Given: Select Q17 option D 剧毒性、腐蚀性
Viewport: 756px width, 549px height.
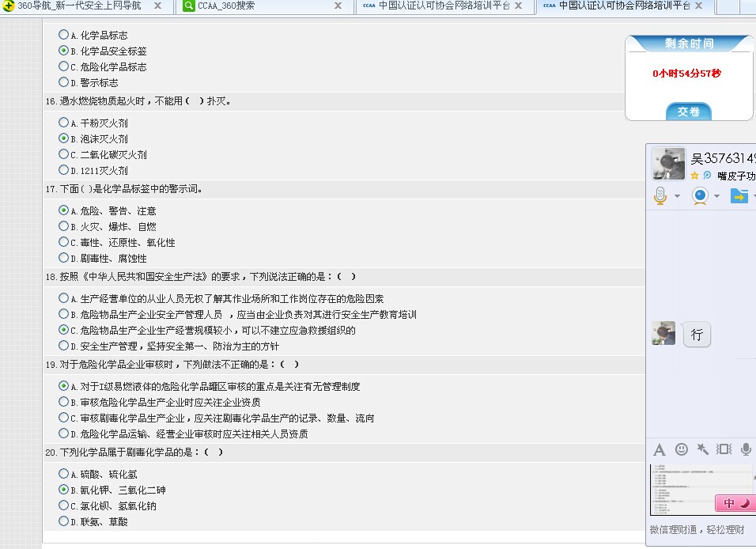Looking at the screenshot, I should [63, 258].
